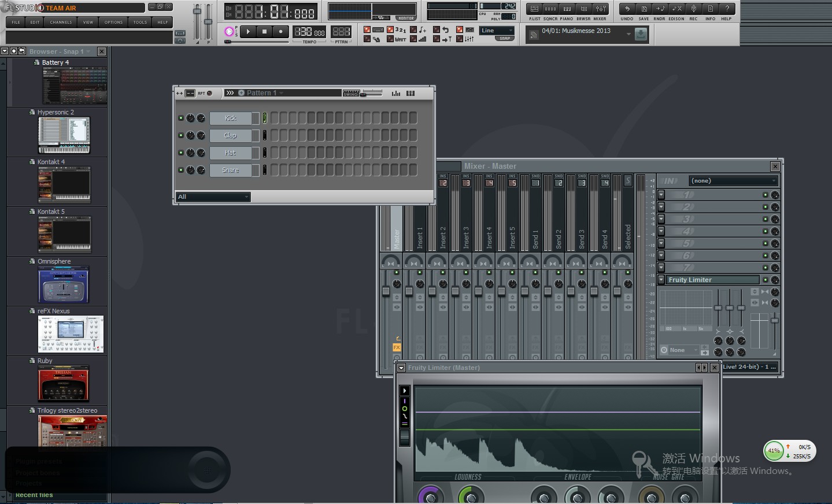Click the SAVE project icon

pyautogui.click(x=644, y=9)
